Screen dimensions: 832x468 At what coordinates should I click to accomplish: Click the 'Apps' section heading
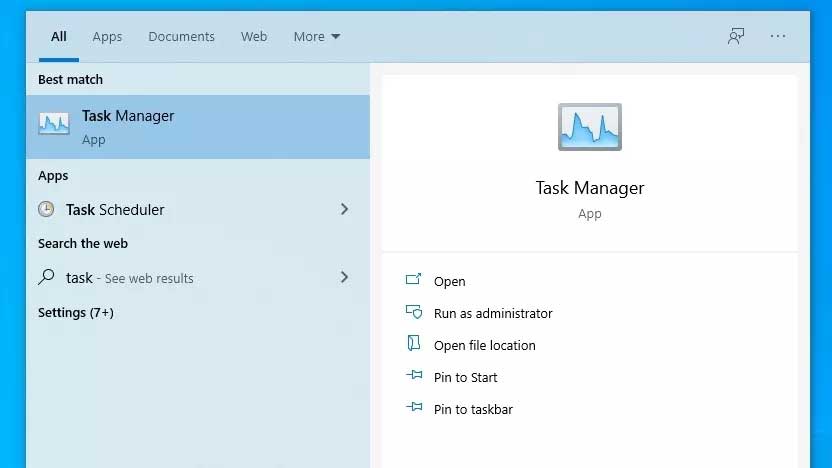click(53, 176)
